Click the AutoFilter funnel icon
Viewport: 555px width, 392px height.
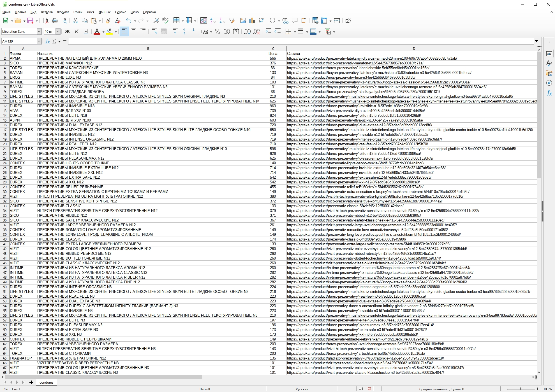232,20
